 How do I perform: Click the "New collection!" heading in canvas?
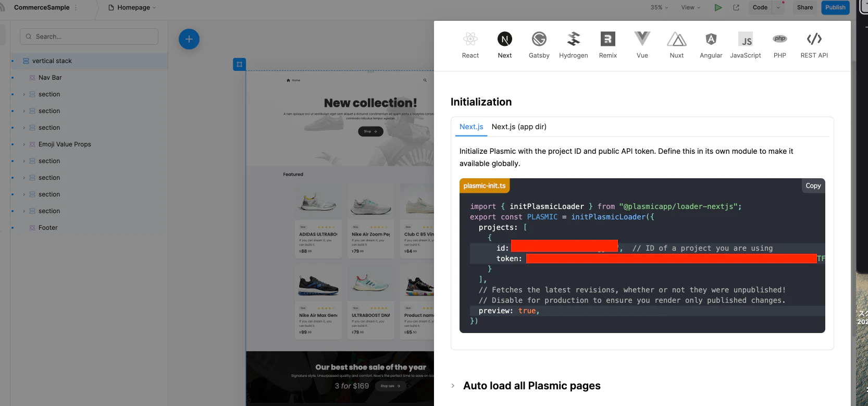370,103
